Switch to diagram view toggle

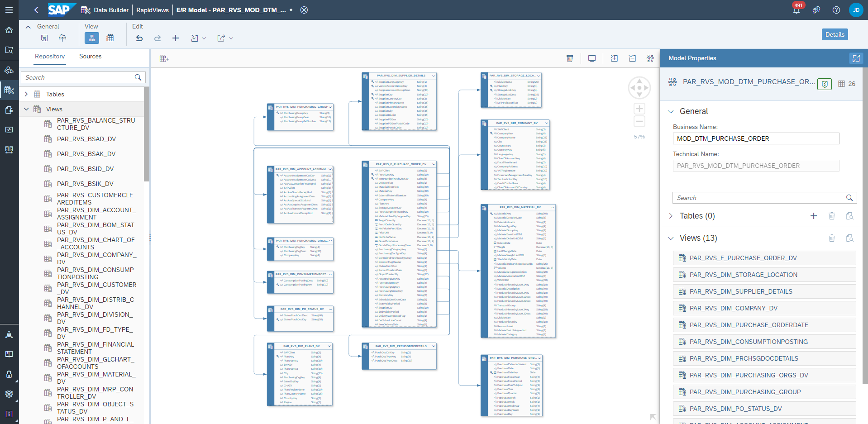coord(92,38)
